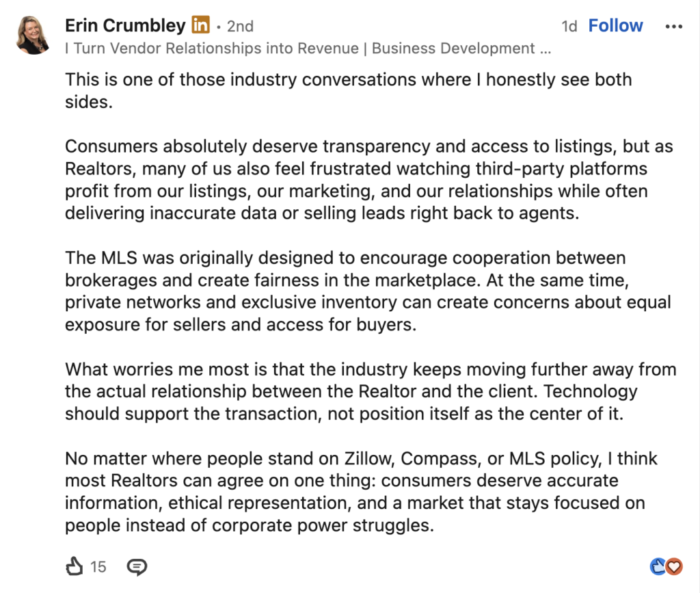The image size is (700, 593).
Task: Open the comment reply speech-bubble icon
Action: point(137,566)
